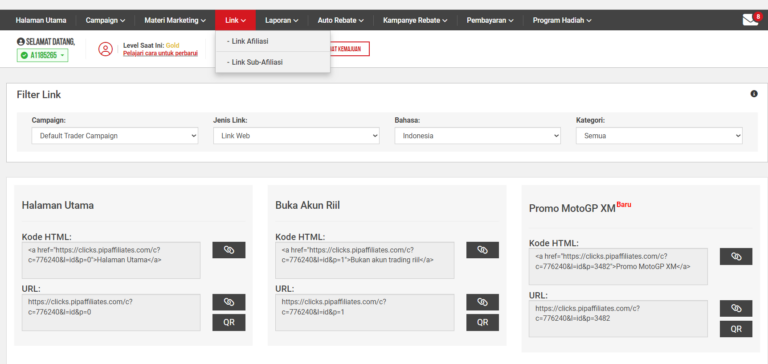768x364 pixels.
Task: Open the Jenis Link dropdown
Action: pyautogui.click(x=296, y=136)
